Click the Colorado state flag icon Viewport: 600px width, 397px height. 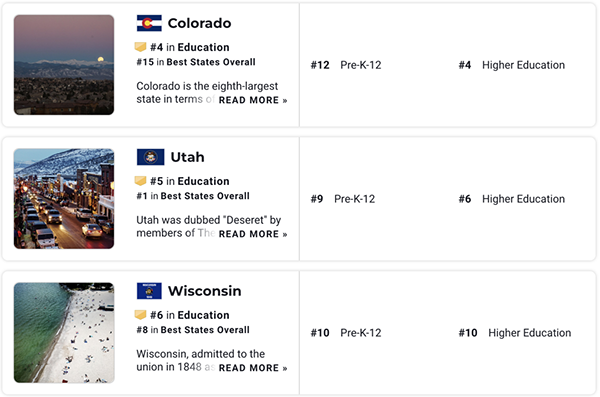click(149, 23)
